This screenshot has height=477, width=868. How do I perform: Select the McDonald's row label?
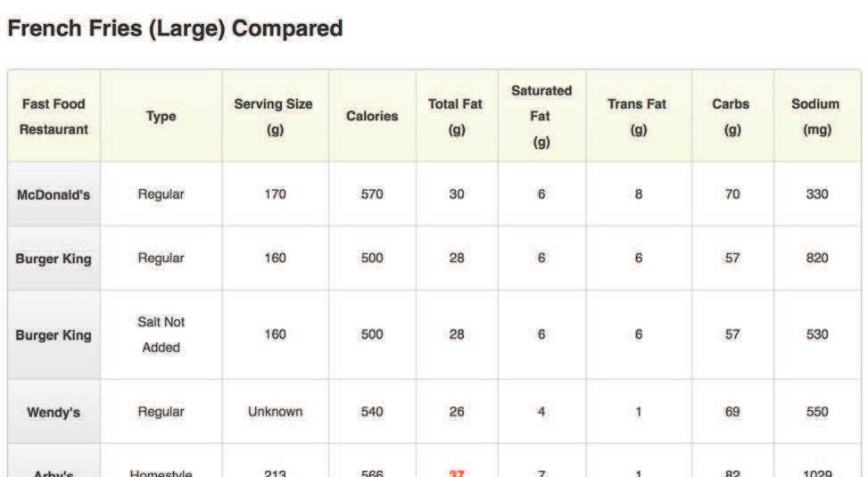point(54,194)
